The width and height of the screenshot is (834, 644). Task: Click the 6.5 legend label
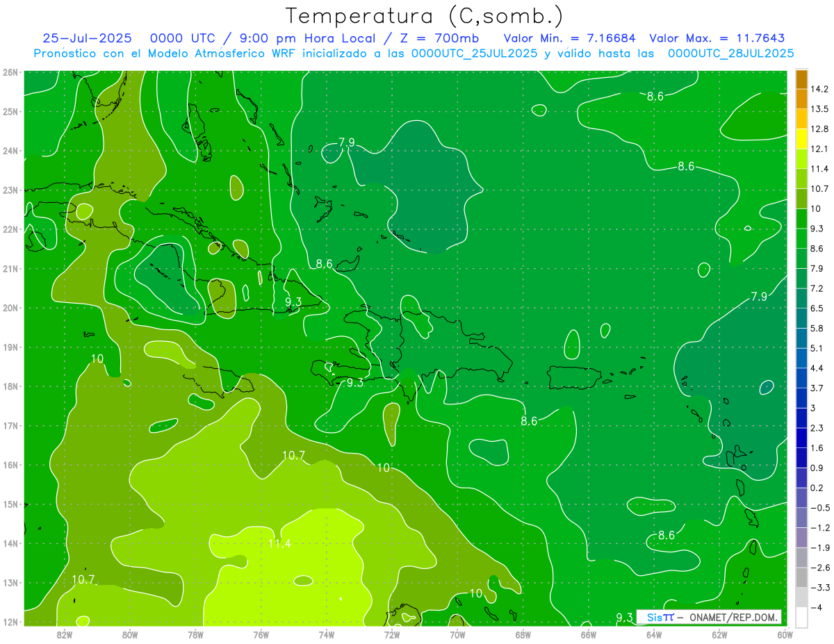(817, 308)
